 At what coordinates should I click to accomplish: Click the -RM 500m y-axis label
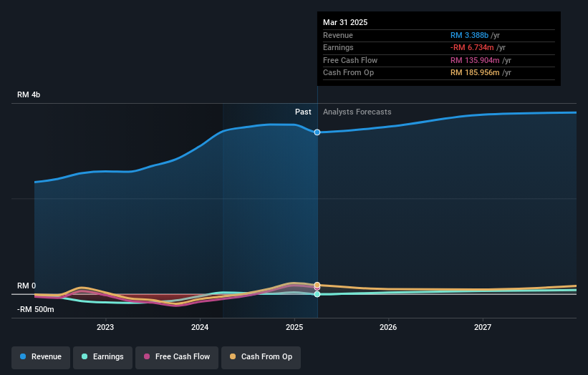point(35,309)
